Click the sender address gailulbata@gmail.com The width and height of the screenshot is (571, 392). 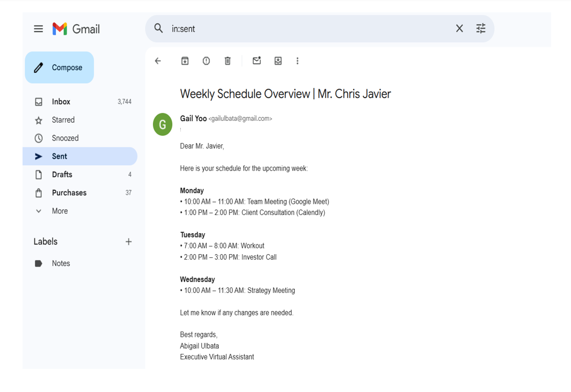[240, 119]
